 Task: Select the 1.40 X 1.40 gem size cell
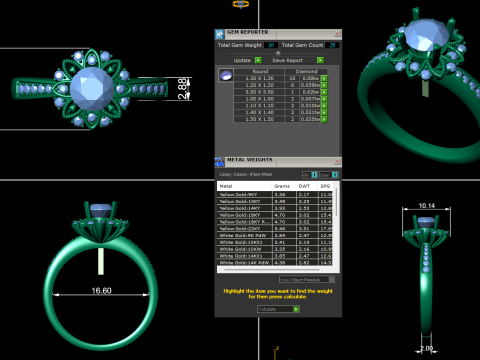coord(259,112)
